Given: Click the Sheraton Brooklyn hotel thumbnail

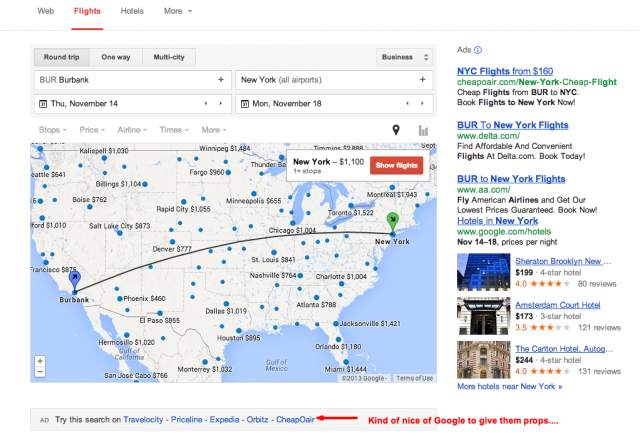Looking at the screenshot, I should pos(484,272).
